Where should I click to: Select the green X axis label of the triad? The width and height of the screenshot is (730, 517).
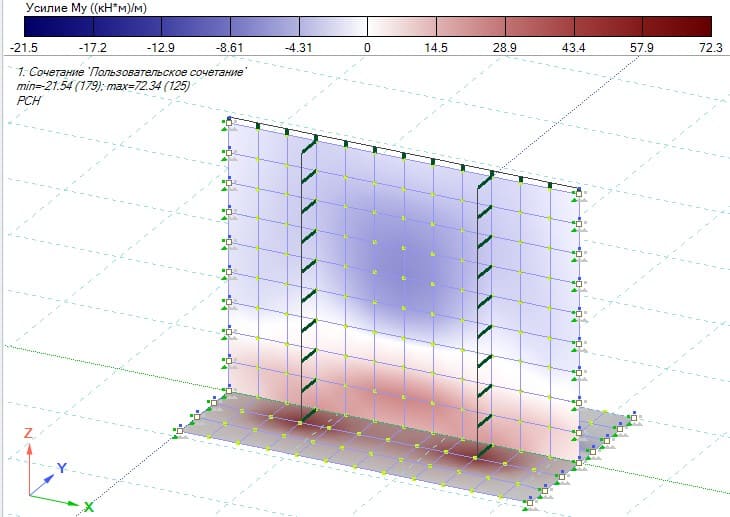pyautogui.click(x=88, y=507)
